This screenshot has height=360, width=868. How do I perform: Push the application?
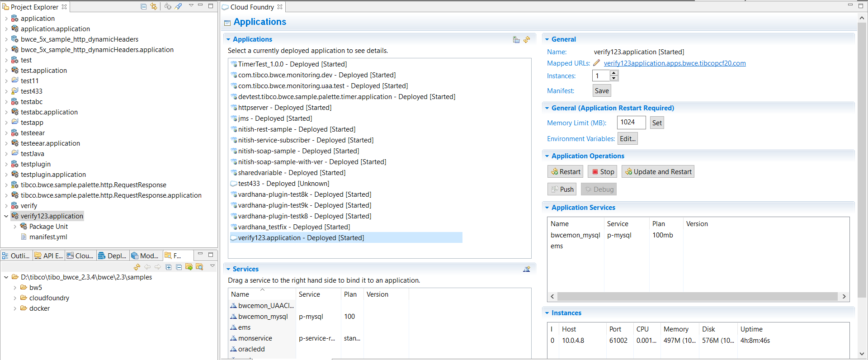click(x=562, y=189)
